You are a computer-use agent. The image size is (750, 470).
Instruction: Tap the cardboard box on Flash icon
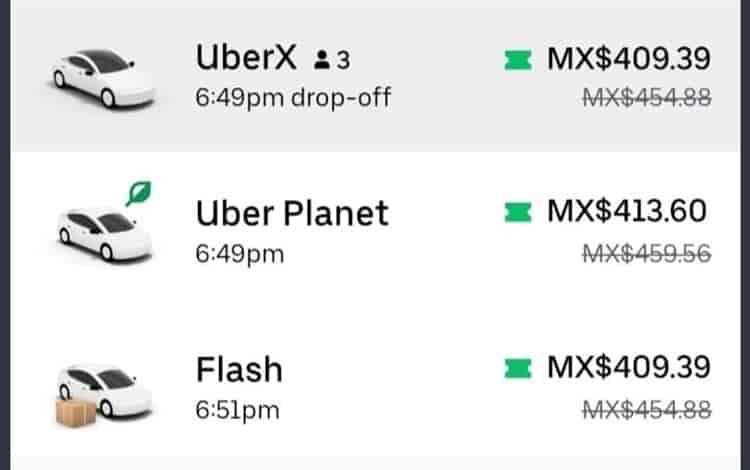pyautogui.click(x=75, y=411)
